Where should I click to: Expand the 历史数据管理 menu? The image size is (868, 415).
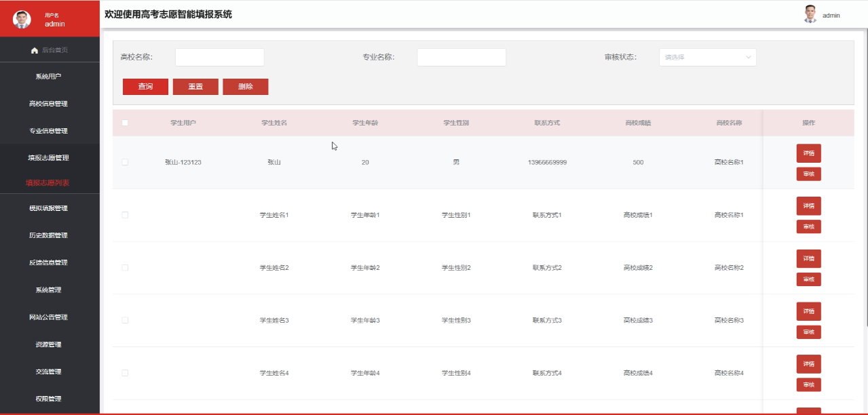pyautogui.click(x=50, y=235)
